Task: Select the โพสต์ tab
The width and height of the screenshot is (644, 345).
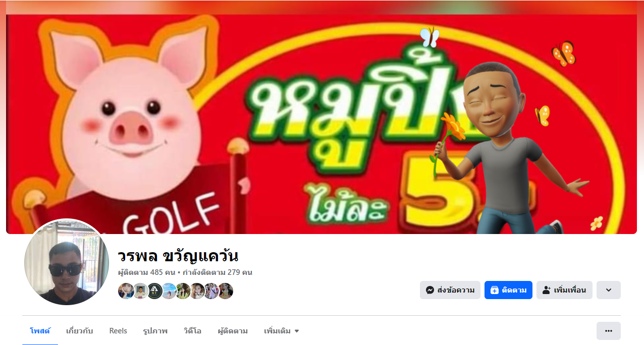Action: click(x=40, y=331)
